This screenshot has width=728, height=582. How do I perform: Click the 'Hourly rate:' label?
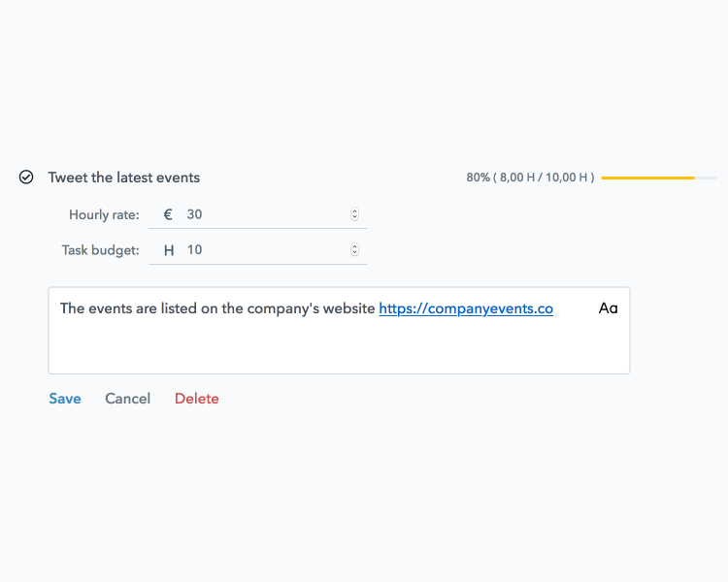[104, 215]
